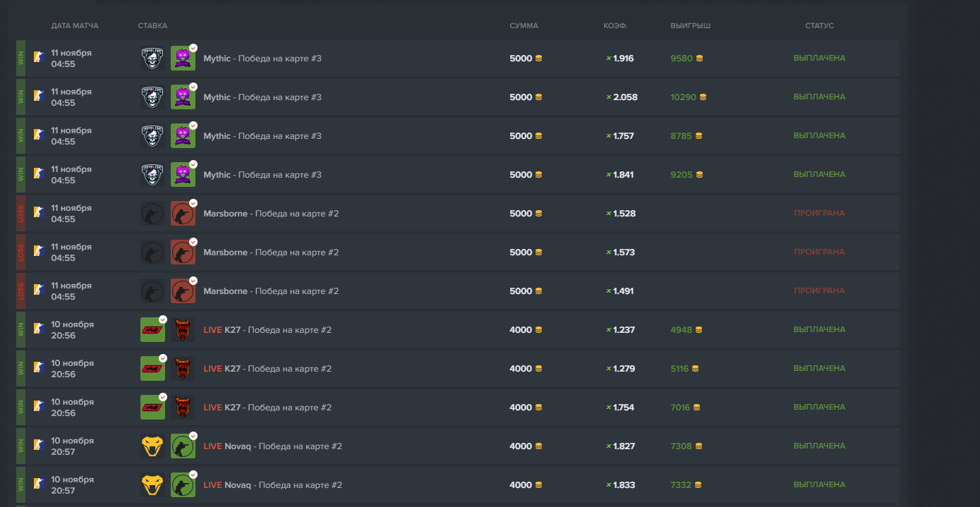Select the yellow cobra logo in the 1.827 odds row

point(152,446)
